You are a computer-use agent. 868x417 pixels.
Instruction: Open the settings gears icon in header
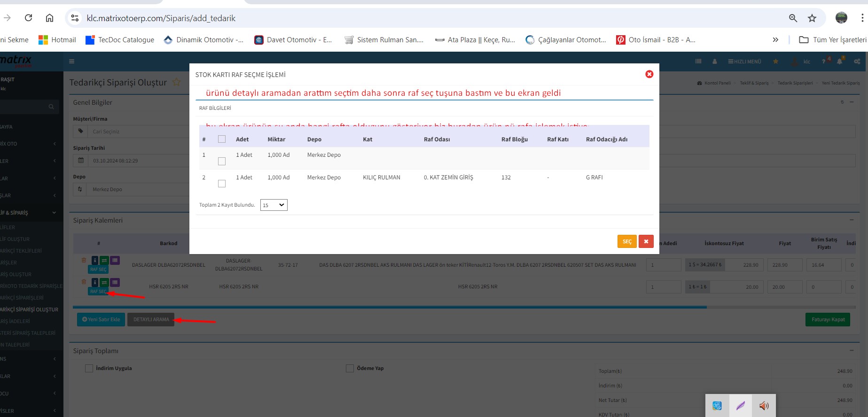pyautogui.click(x=857, y=62)
